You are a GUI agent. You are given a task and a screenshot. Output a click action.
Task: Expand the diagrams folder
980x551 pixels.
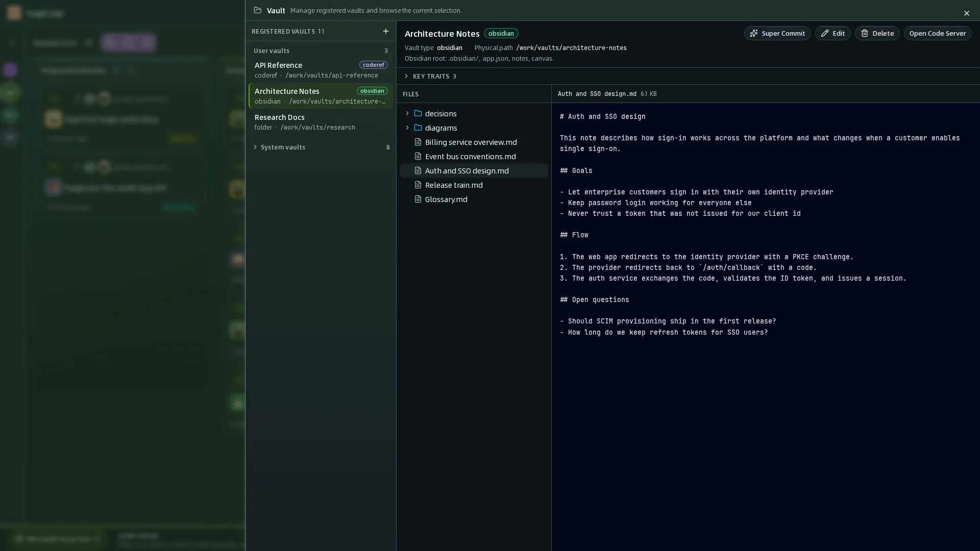[x=407, y=128]
